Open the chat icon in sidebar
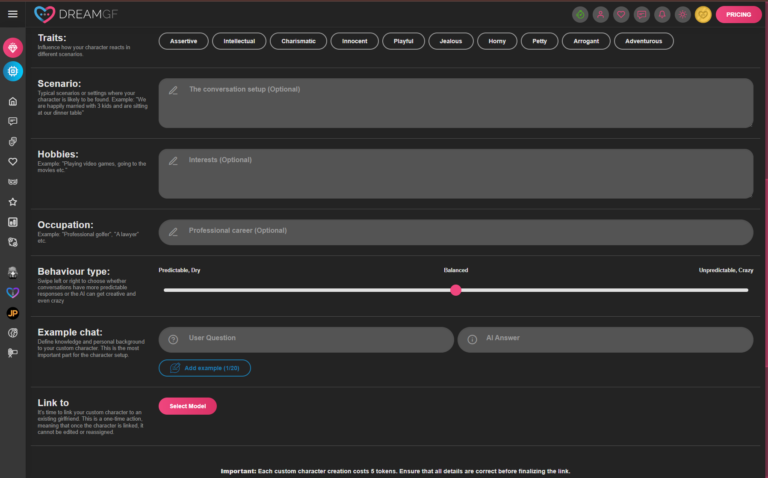Image resolution: width=768 pixels, height=478 pixels. [x=13, y=121]
